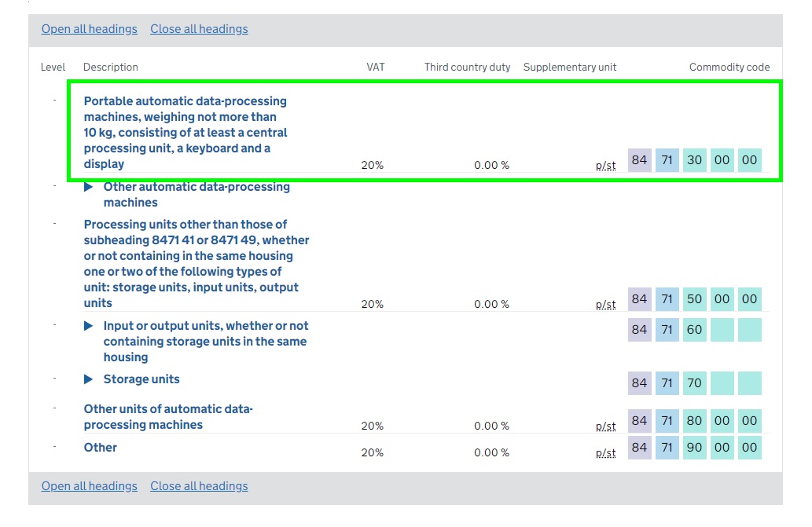This screenshot has height=527, width=812.
Task: Select commodity code 8471700000
Action: (694, 383)
